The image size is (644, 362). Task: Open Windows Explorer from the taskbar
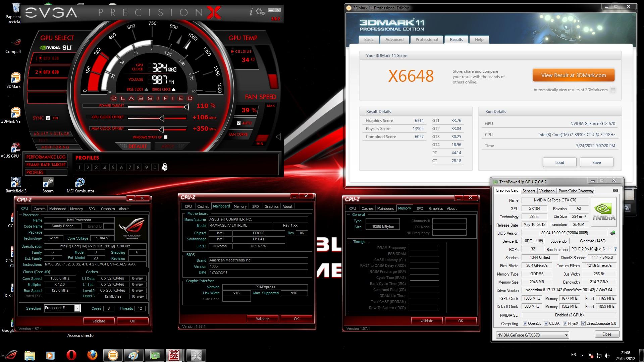pos(30,355)
